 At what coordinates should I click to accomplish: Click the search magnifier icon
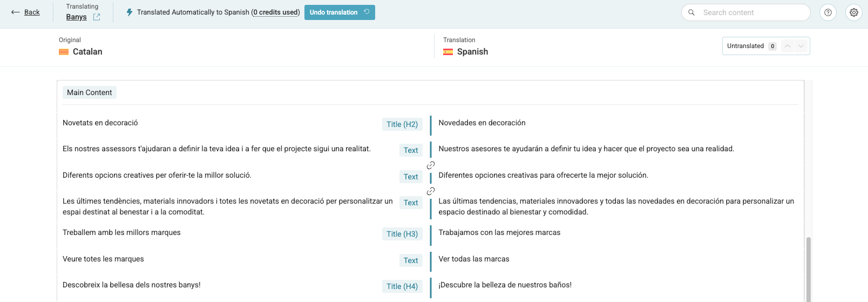click(x=691, y=12)
